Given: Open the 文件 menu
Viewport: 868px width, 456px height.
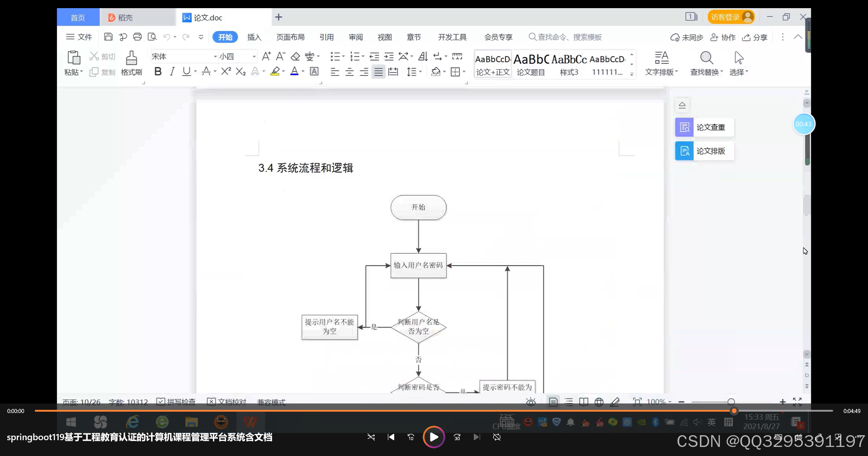Looking at the screenshot, I should click(x=79, y=37).
